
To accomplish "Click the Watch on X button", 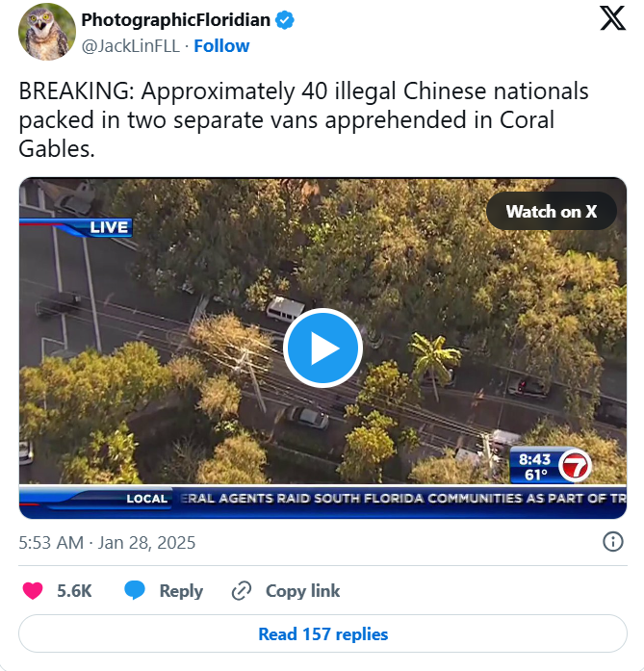I will (552, 211).
